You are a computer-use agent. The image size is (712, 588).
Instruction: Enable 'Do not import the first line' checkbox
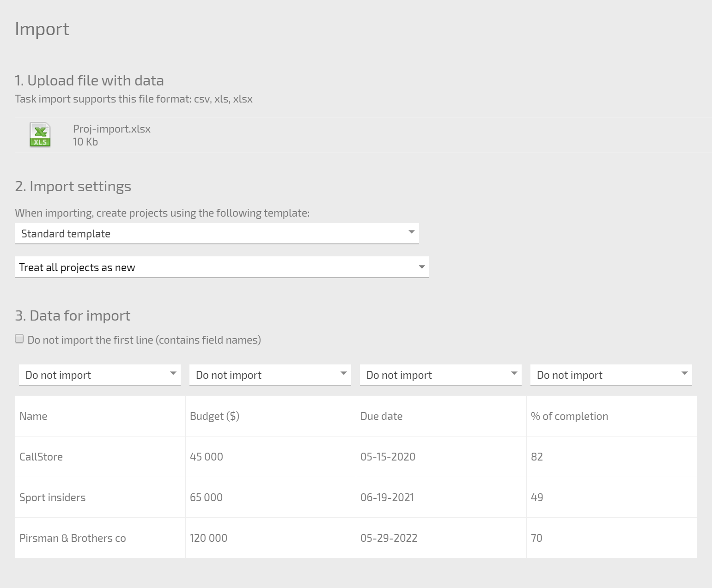coord(19,339)
